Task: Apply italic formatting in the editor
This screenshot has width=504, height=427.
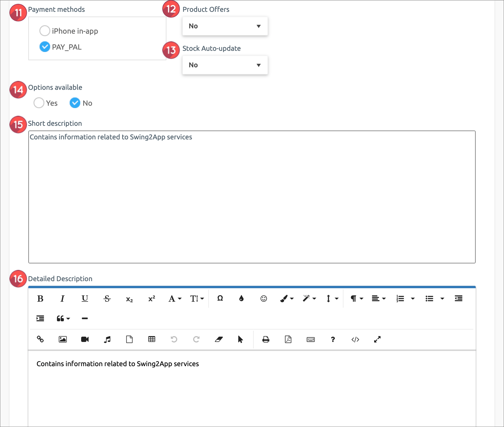Action: (62, 299)
